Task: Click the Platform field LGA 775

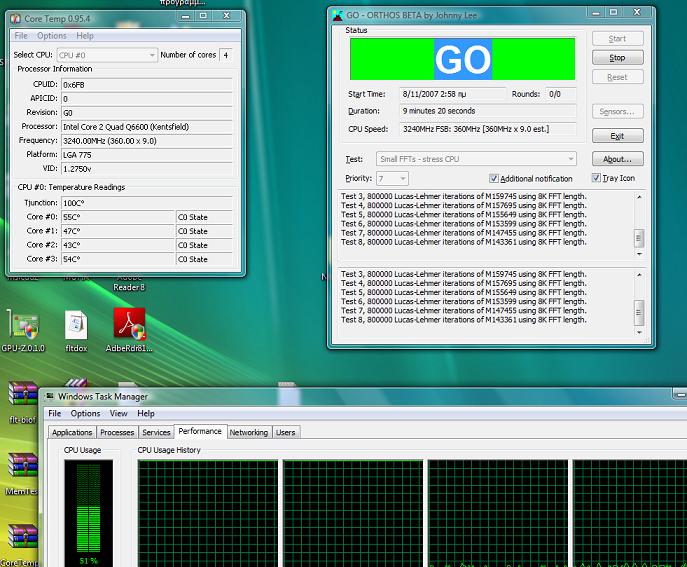Action: tap(146, 155)
